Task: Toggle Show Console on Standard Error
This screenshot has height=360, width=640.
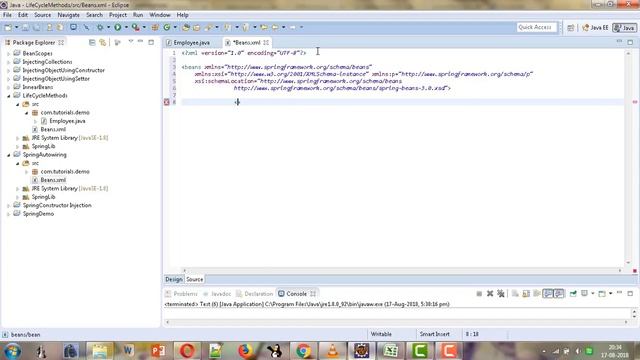Action: (x=559, y=293)
